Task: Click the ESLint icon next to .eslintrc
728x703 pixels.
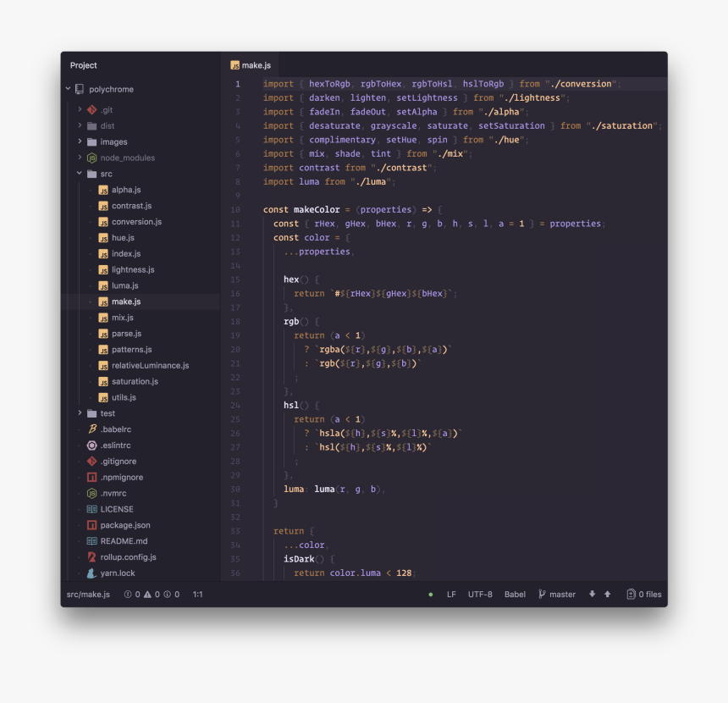Action: (x=92, y=446)
